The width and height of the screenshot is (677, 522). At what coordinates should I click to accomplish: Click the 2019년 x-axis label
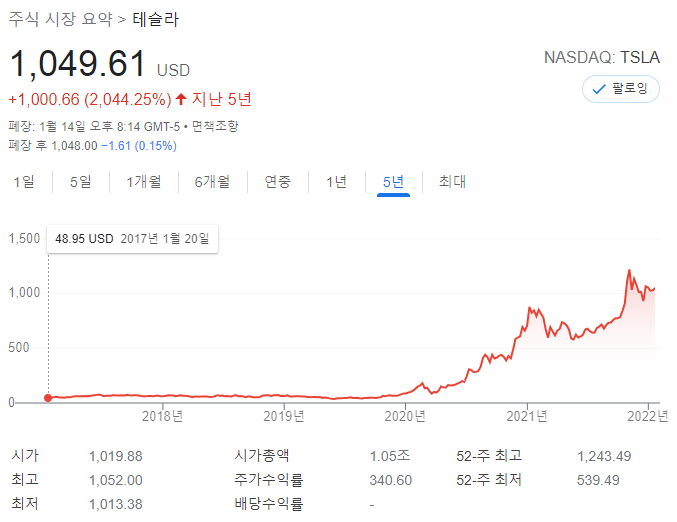point(284,416)
